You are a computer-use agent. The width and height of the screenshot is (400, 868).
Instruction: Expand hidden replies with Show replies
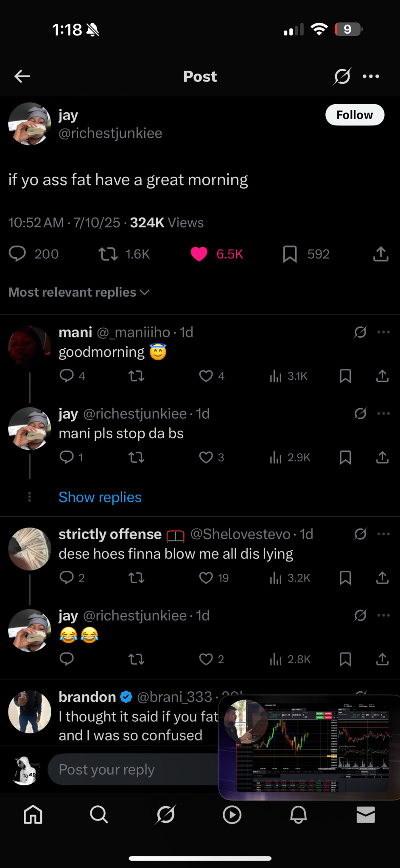100,497
